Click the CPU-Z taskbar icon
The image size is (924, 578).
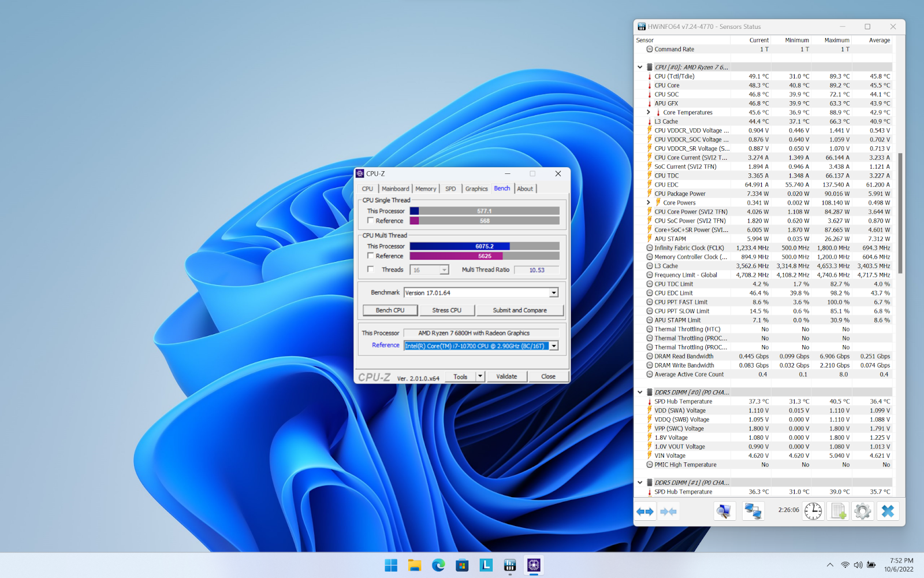click(x=534, y=565)
